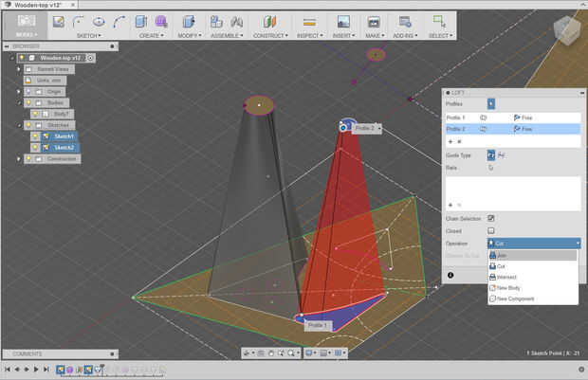Viewport: 588px width, 380px height.
Task: Open the CREATE toolbar menu
Action: [x=149, y=35]
